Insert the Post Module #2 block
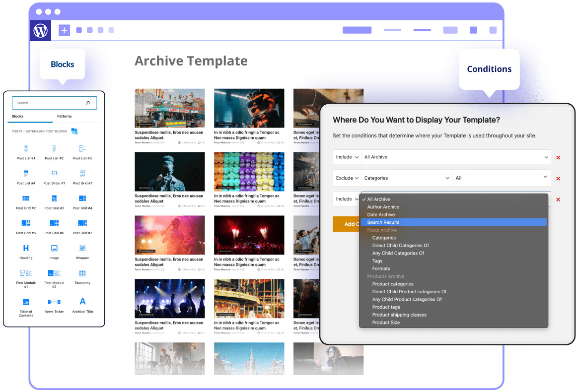Viewport: 578px width, 392px height. click(54, 278)
